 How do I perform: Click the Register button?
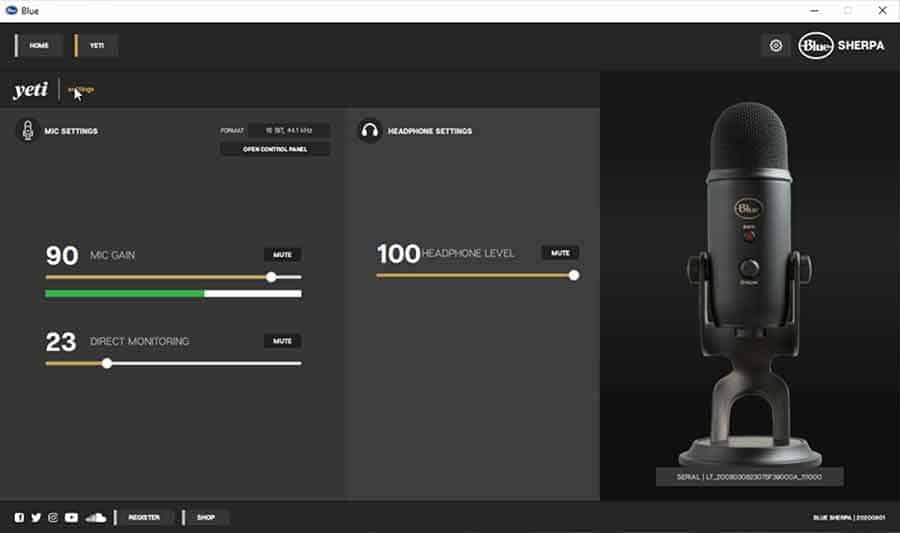[144, 517]
